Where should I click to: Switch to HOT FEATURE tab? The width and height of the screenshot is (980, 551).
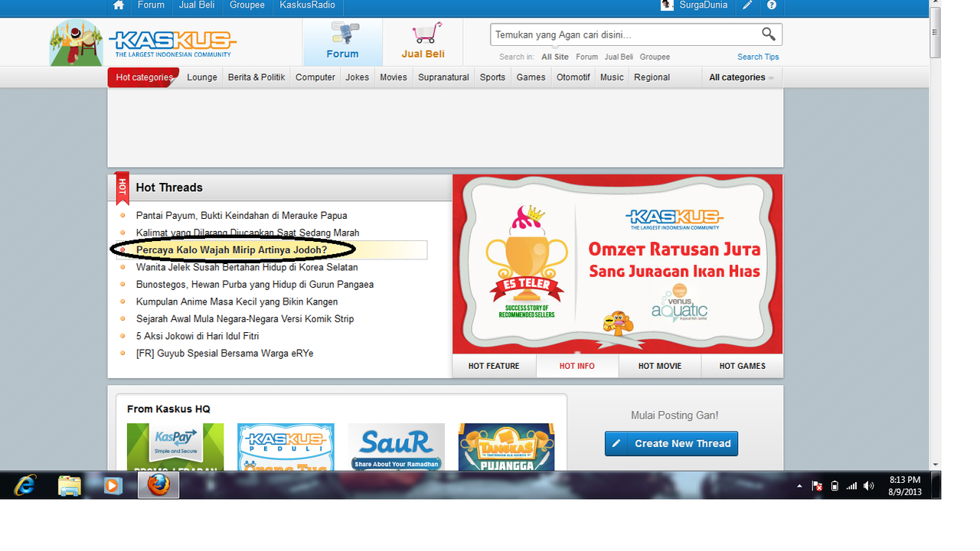coord(494,366)
